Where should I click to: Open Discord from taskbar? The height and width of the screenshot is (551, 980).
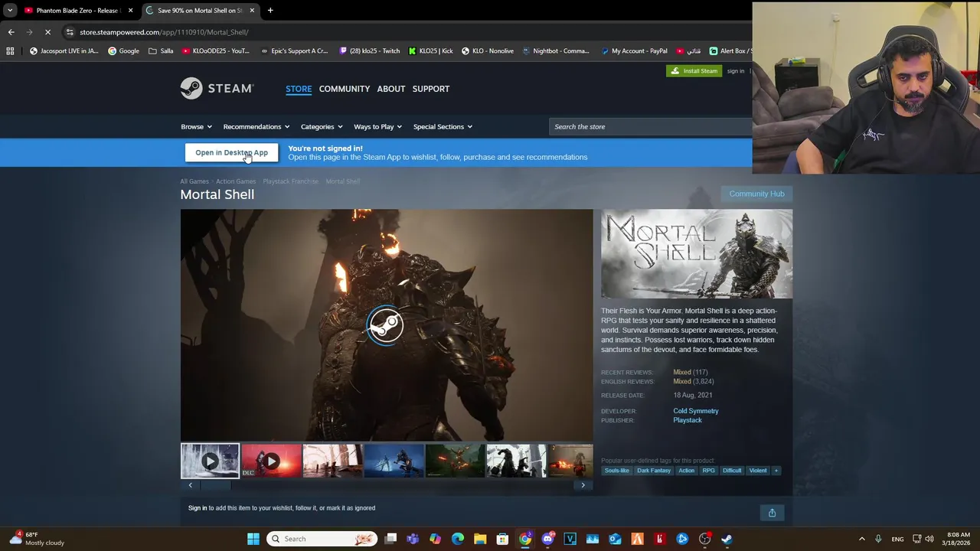click(547, 539)
